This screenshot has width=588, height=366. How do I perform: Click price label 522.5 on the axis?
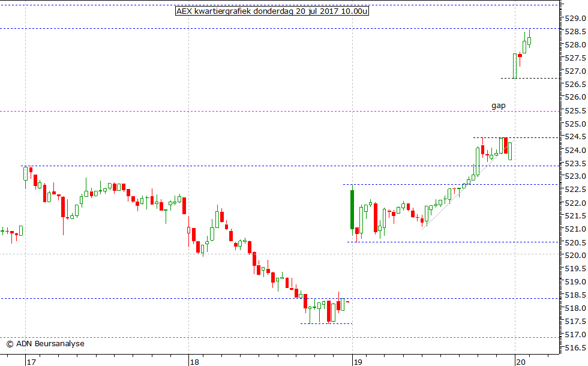tap(575, 190)
